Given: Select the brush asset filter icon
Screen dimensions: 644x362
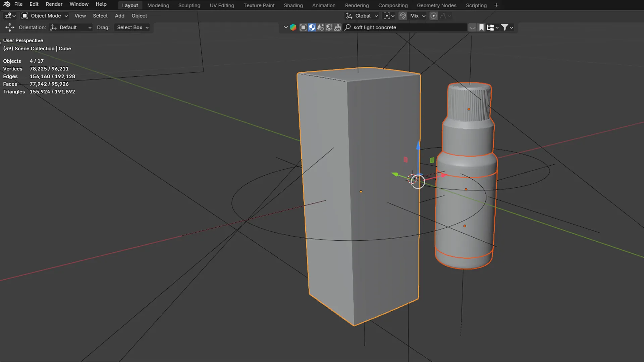Looking at the screenshot, I should tap(337, 27).
